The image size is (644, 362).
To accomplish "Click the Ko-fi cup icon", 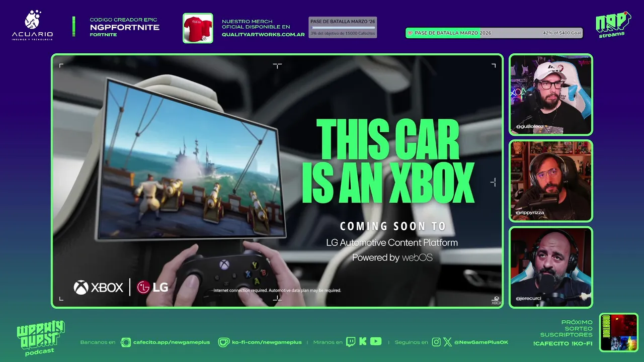I will [x=224, y=342].
